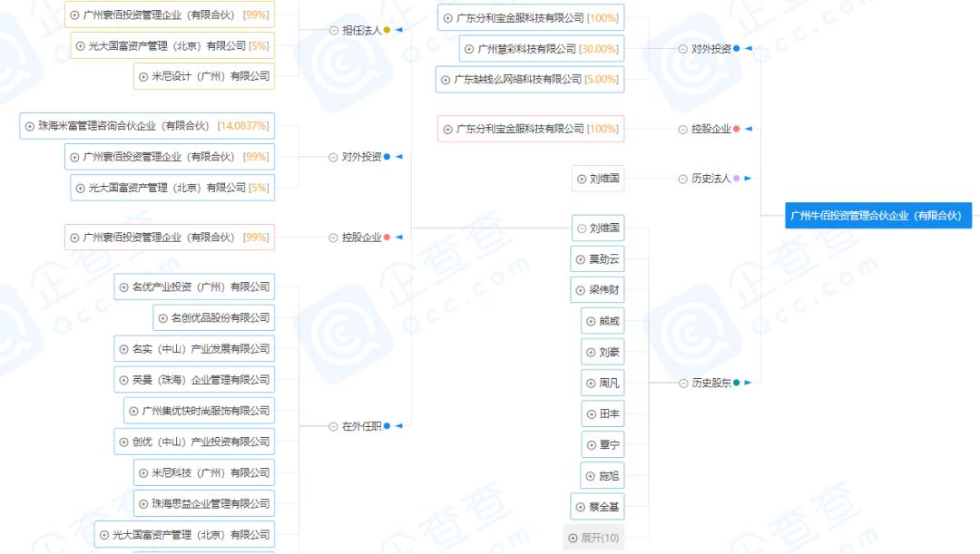
Task: Expand the 名创优品股份有限公司 plus icon
Action: tap(162, 318)
